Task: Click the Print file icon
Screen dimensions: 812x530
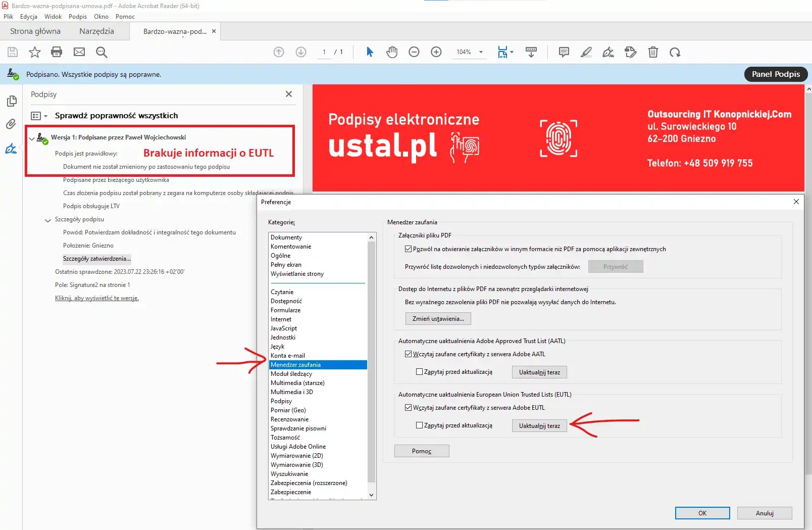Action: pyautogui.click(x=57, y=52)
